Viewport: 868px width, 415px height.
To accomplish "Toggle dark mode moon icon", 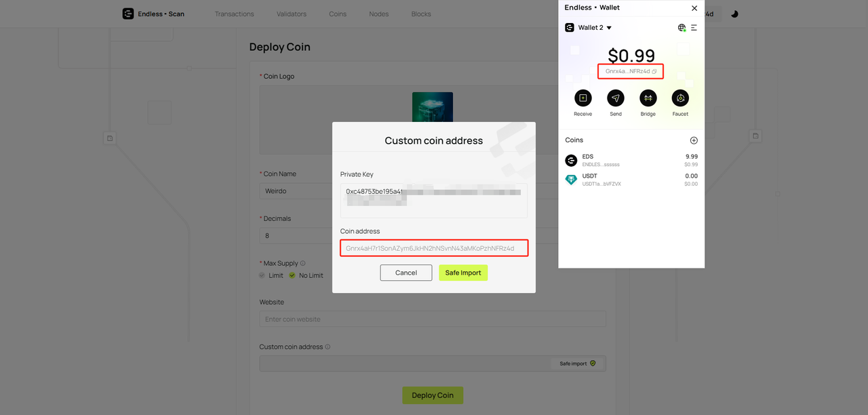I will click(734, 14).
